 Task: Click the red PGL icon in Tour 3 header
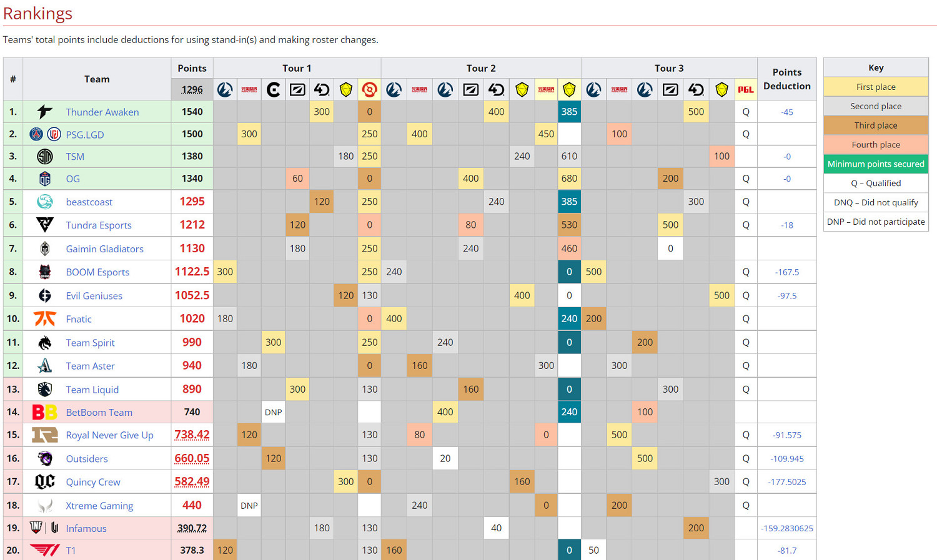pyautogui.click(x=745, y=89)
